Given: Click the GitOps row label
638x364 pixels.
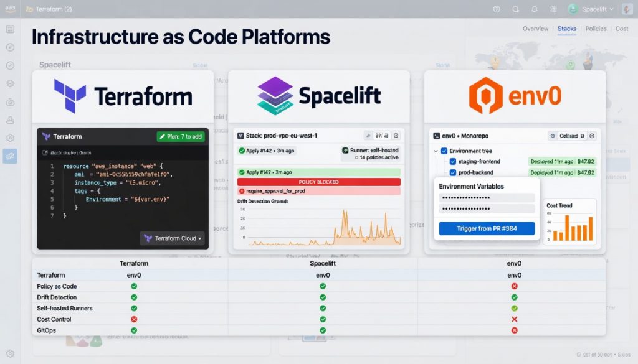Looking at the screenshot, I should click(x=46, y=330).
